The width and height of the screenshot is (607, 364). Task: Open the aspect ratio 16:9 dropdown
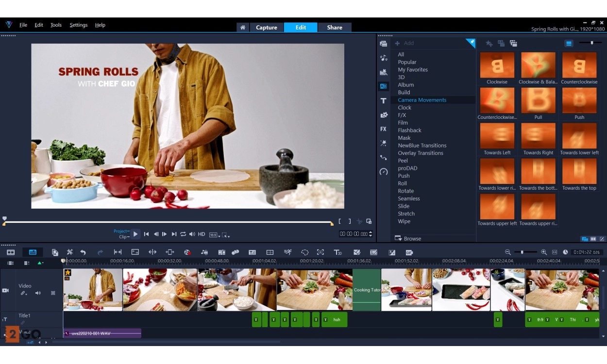[x=214, y=235]
